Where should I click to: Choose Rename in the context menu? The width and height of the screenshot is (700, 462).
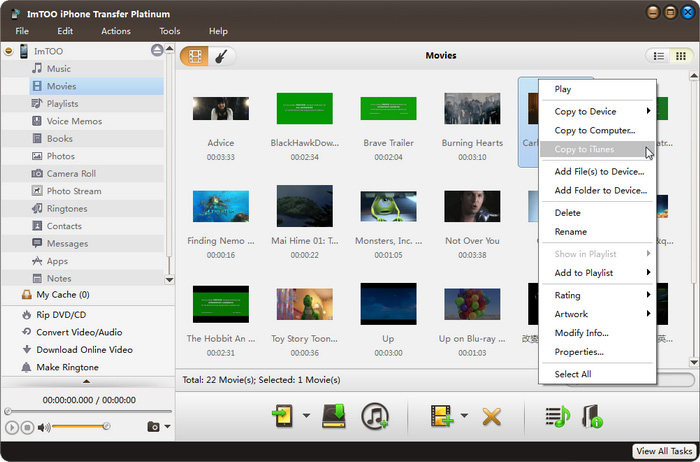597,231
